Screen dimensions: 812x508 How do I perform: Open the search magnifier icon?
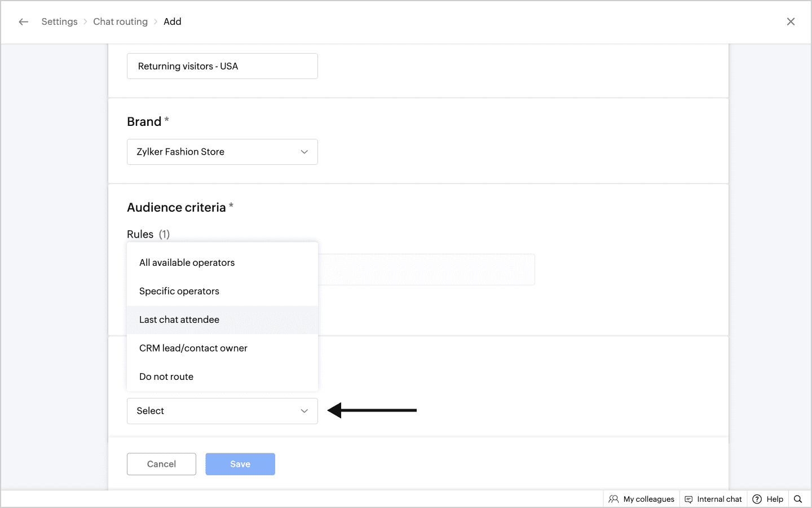point(798,499)
